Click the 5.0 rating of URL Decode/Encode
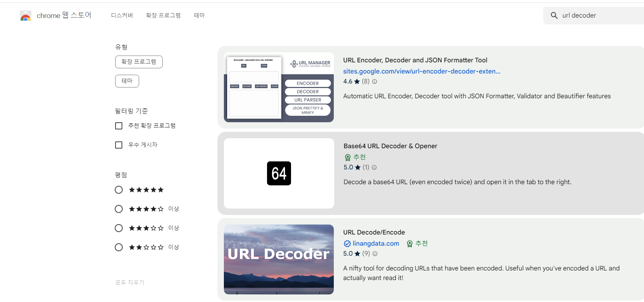The image size is (644, 302). [348, 254]
